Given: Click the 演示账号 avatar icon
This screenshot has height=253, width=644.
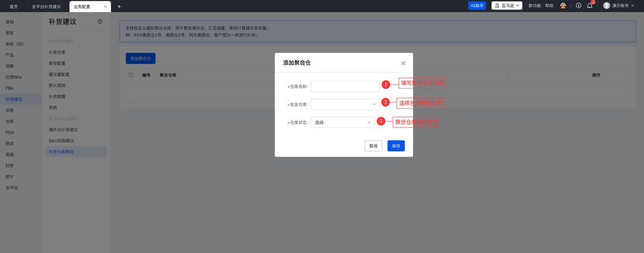Looking at the screenshot, I should 606,6.
